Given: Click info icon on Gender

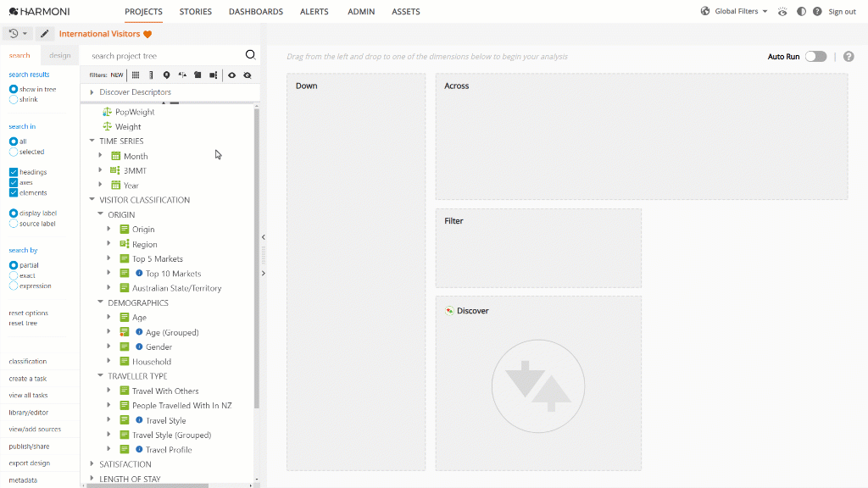Looking at the screenshot, I should pyautogui.click(x=139, y=347).
